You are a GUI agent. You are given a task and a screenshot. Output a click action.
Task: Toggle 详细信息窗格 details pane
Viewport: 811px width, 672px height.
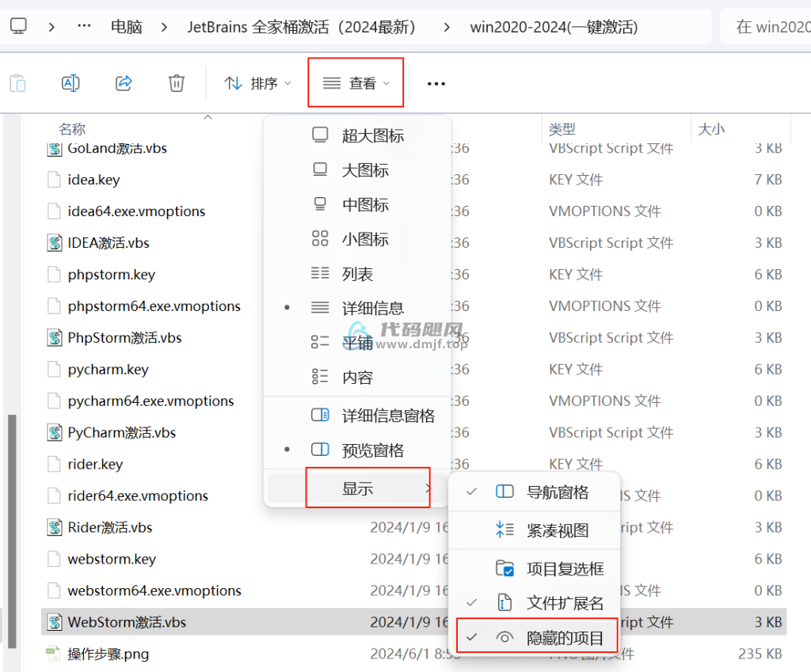(x=357, y=416)
